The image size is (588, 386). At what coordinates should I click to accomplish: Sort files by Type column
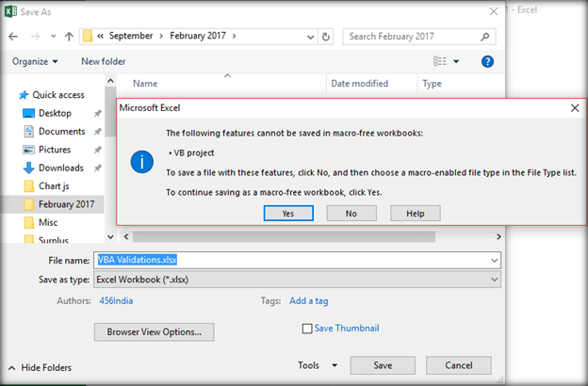pos(432,83)
